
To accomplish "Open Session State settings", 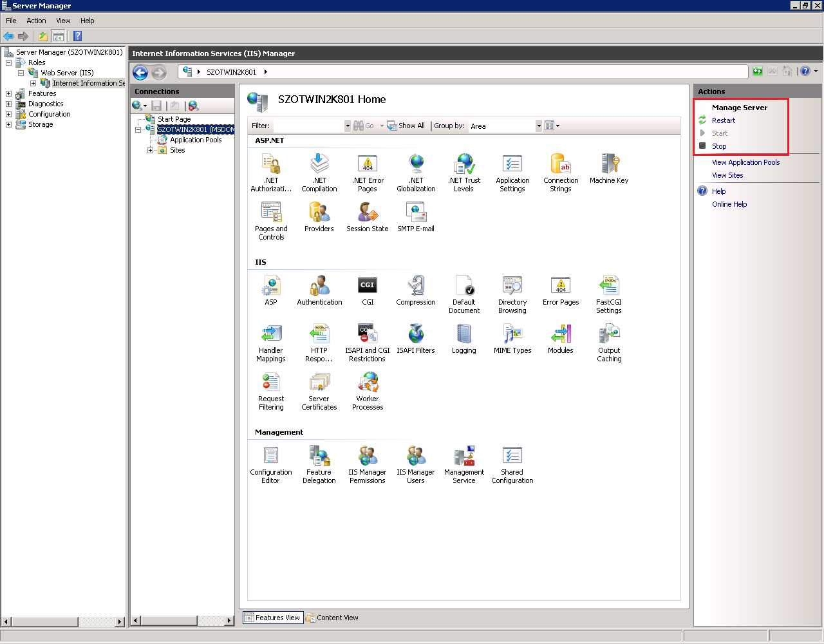I will pyautogui.click(x=368, y=216).
